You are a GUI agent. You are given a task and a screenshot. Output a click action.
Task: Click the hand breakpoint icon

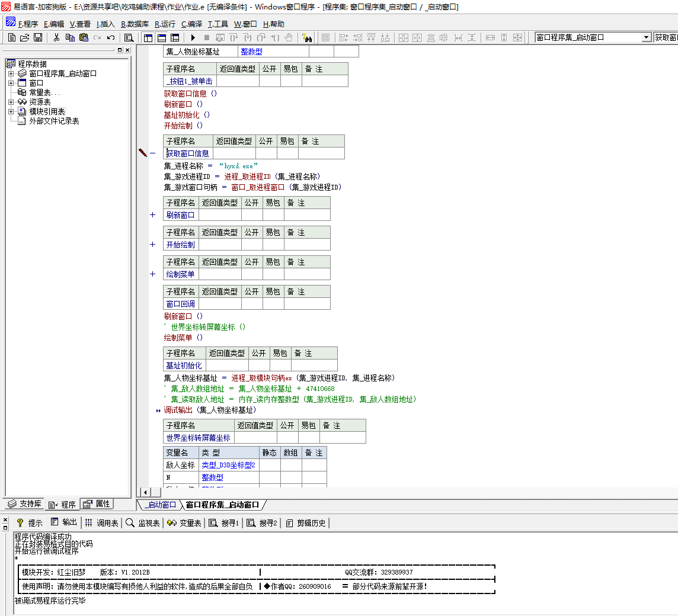coord(289,37)
